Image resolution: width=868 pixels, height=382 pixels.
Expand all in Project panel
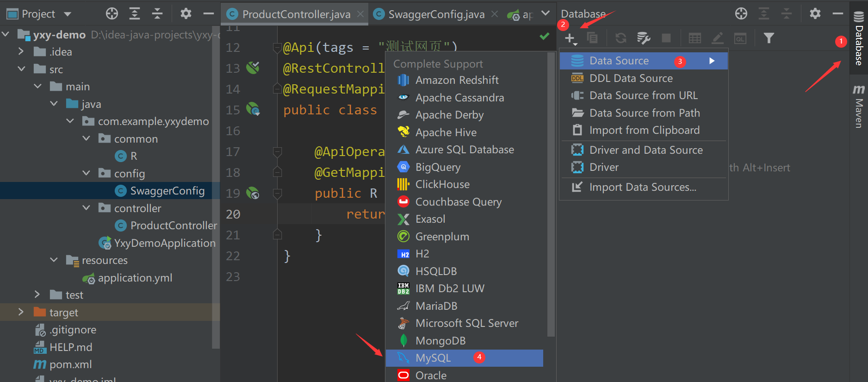[x=135, y=14]
